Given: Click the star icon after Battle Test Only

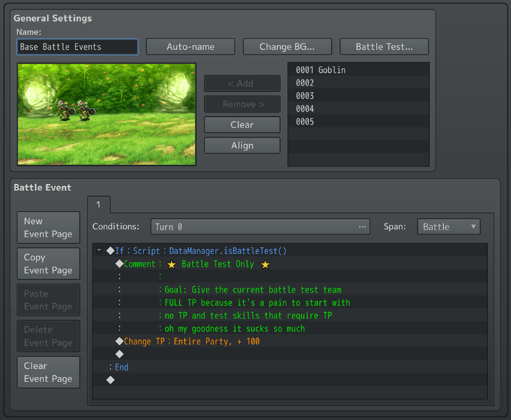Looking at the screenshot, I should pyautogui.click(x=265, y=265).
